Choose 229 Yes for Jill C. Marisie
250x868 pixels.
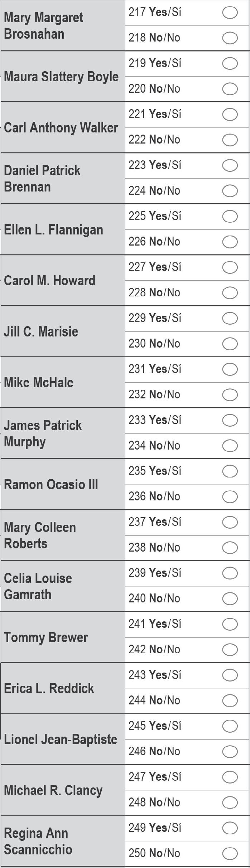pos(230,318)
